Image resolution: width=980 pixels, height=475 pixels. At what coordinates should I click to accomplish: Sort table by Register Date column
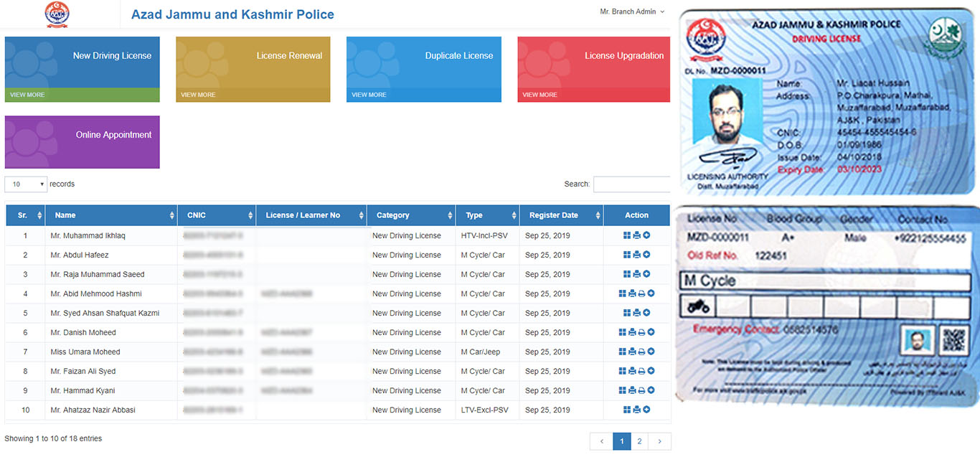[560, 215]
